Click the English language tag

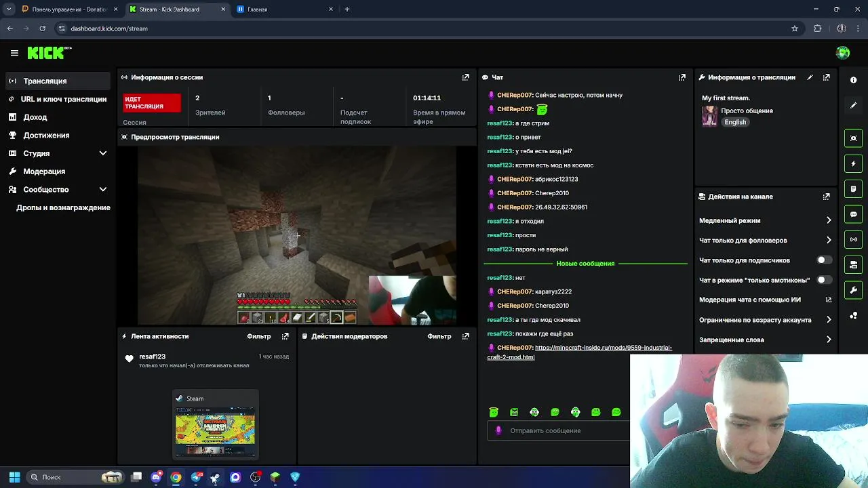(x=735, y=122)
